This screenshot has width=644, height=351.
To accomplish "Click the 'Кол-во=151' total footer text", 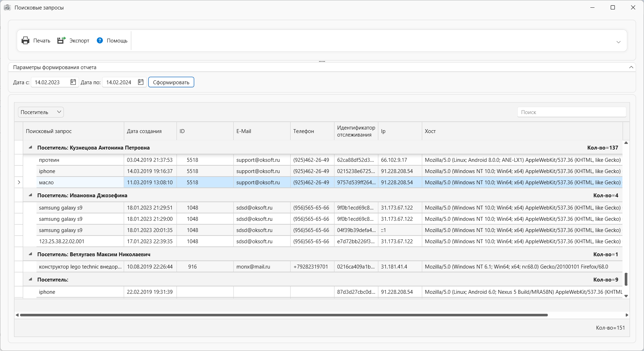I will pos(610,328).
